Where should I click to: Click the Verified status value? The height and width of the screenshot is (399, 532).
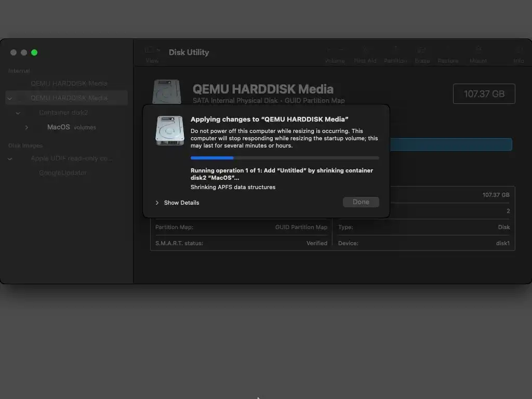point(317,243)
